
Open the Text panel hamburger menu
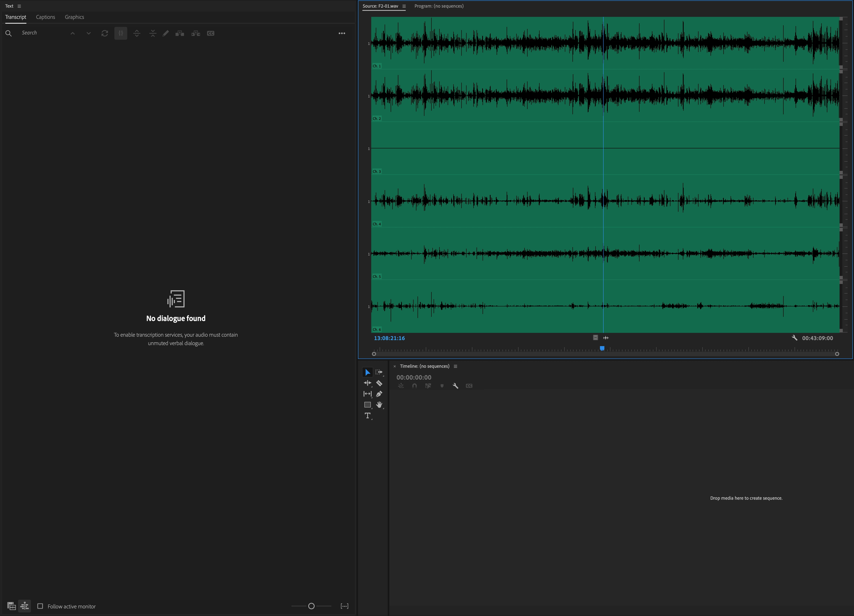(19, 6)
